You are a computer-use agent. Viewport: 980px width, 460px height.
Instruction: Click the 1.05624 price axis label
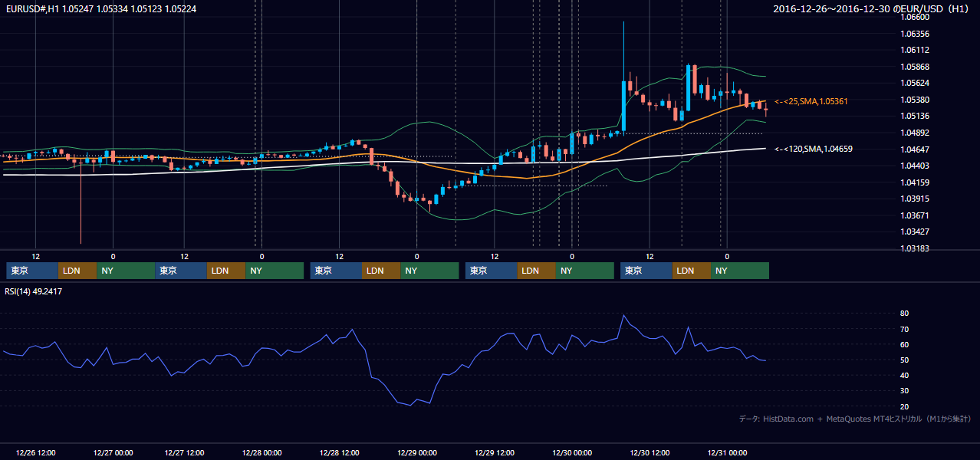[x=915, y=83]
